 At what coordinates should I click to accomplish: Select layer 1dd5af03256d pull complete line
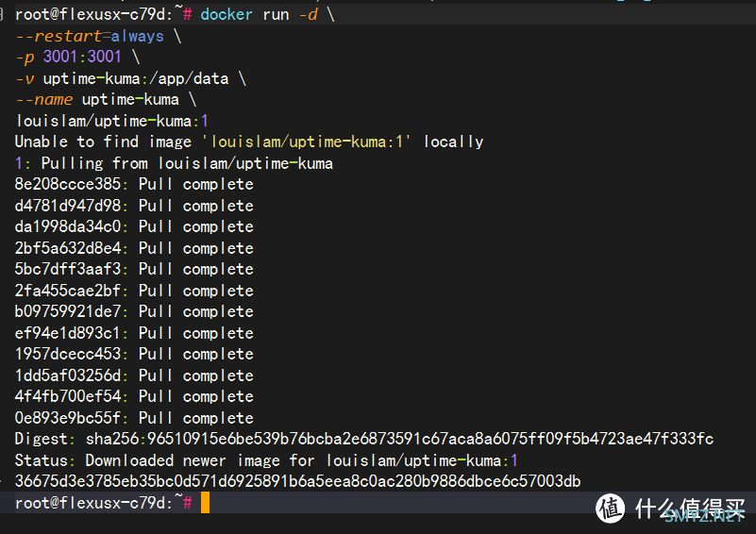[134, 375]
